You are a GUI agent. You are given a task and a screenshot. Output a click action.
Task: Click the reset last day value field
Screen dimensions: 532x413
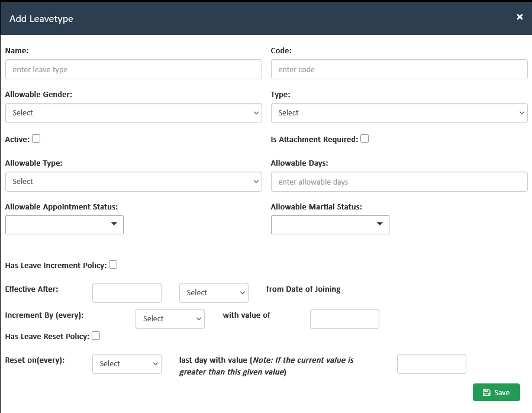431,364
